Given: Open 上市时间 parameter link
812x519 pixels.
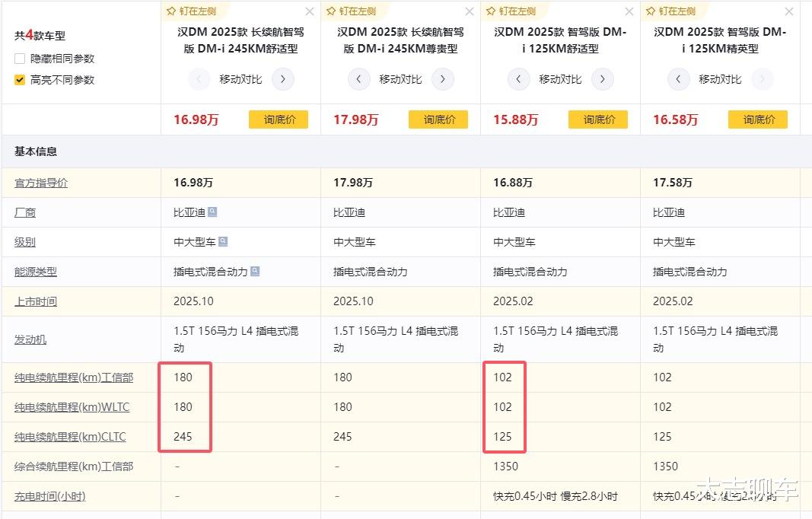Looking at the screenshot, I should 36,301.
